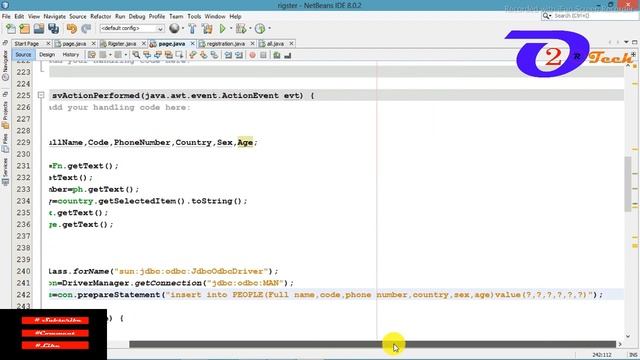The image size is (640, 360).
Task: Go to next bookmark
Action: click(x=203, y=55)
